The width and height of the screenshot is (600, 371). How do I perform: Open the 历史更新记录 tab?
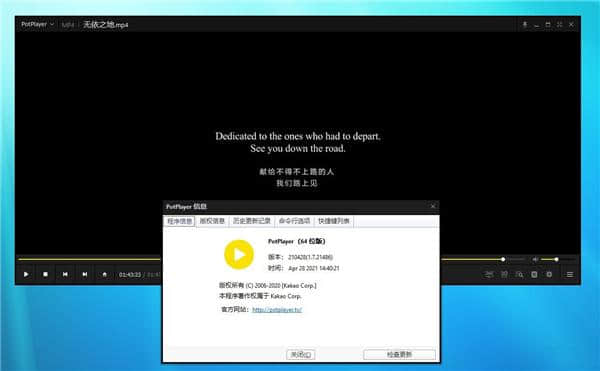pyautogui.click(x=251, y=221)
